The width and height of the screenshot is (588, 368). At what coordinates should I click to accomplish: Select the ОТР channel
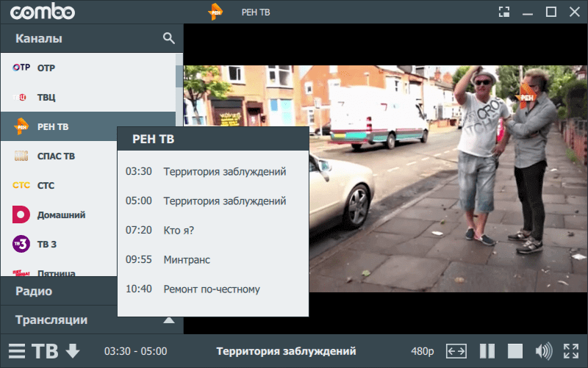pos(88,68)
